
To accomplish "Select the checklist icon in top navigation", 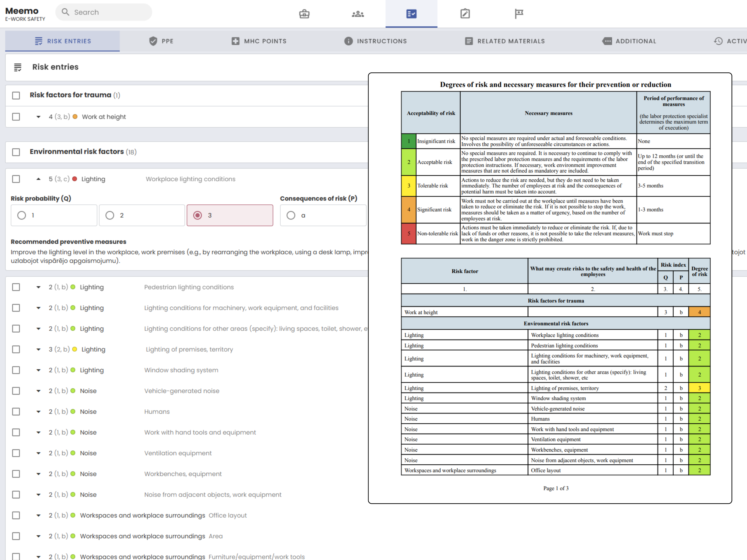I will click(x=411, y=14).
